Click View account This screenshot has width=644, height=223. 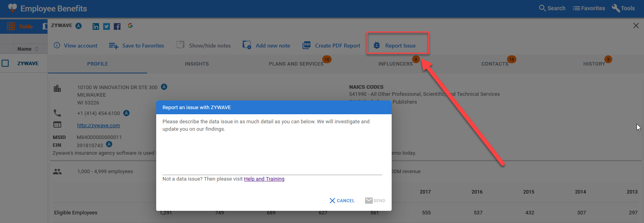75,46
